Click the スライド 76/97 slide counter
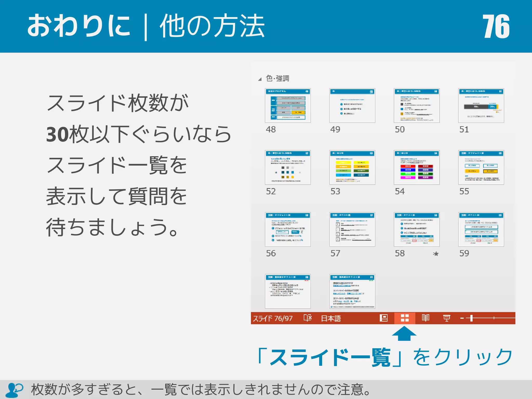 click(272, 318)
